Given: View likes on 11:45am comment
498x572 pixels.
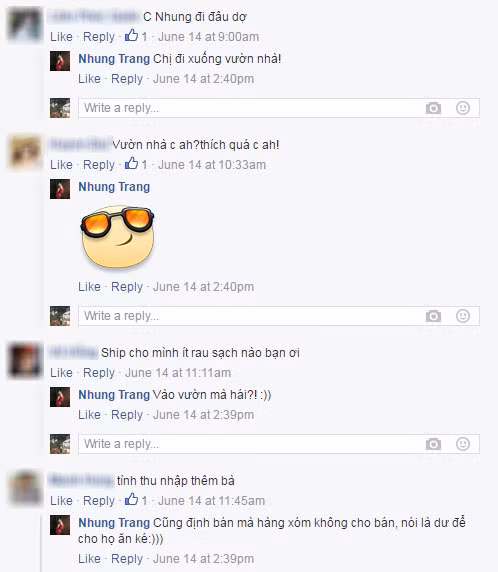Looking at the screenshot, I should tap(136, 500).
